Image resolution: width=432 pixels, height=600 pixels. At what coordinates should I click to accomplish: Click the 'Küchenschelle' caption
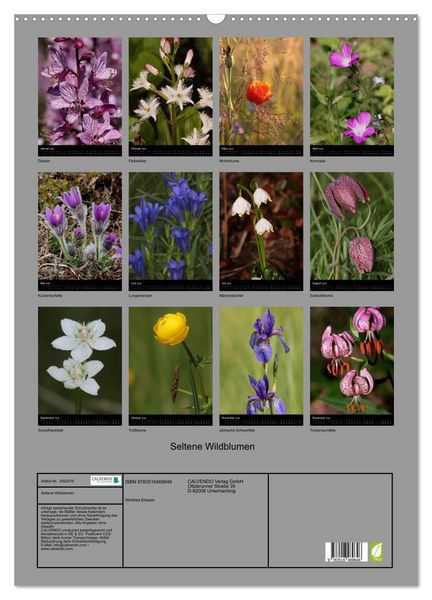pos(50,296)
